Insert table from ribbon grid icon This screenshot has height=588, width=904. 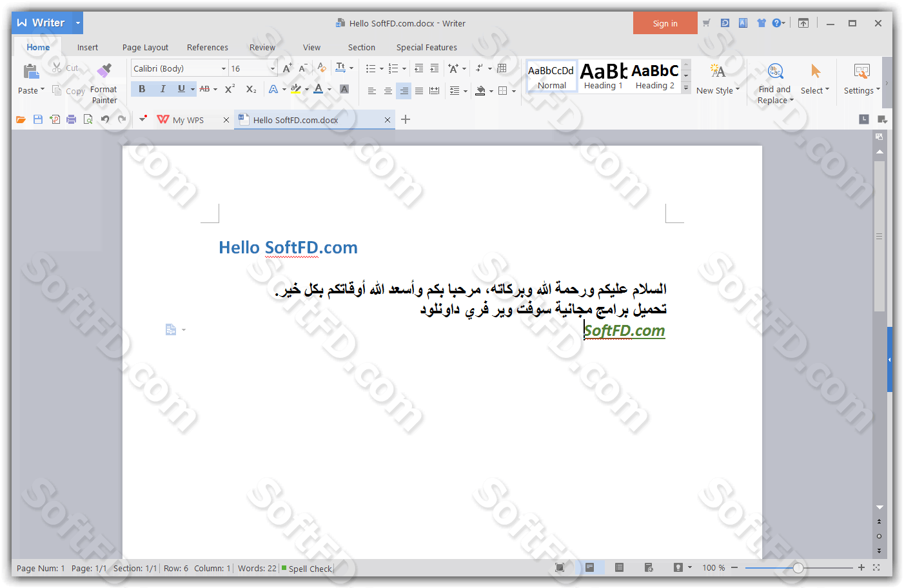[502, 68]
